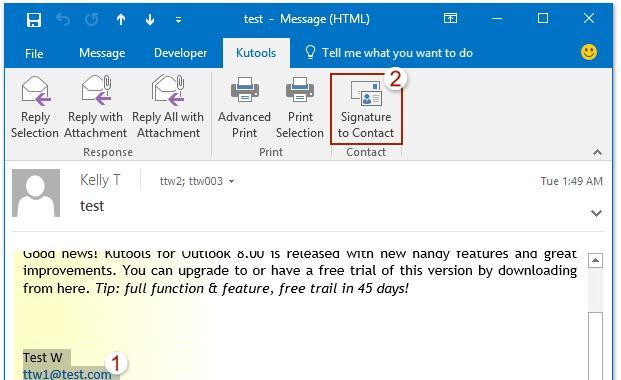
Task: Expand the message header with the chevron
Action: 596,213
